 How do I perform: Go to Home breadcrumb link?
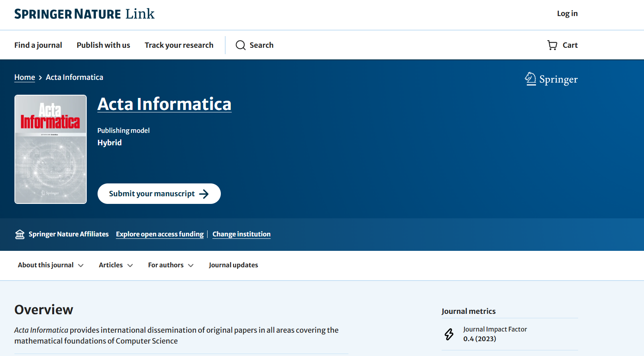[24, 77]
